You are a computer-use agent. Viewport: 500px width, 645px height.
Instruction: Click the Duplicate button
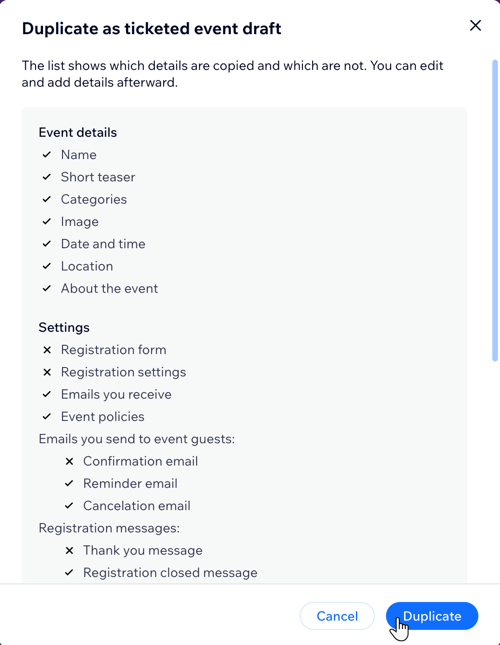[x=432, y=616]
